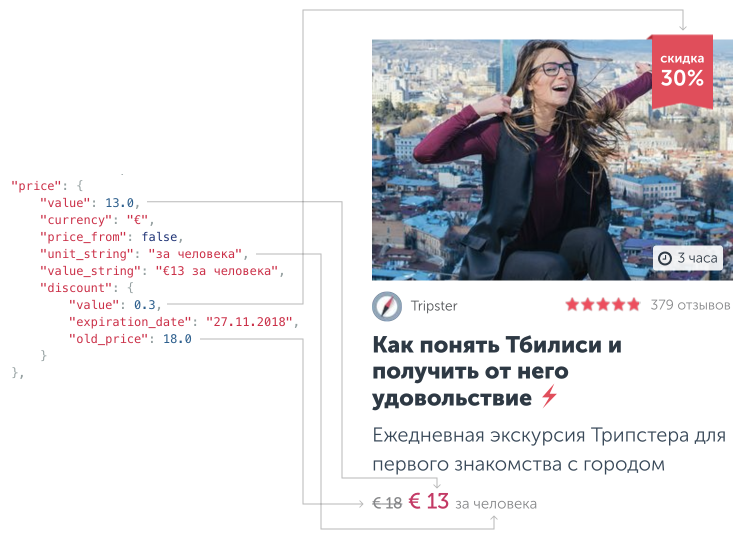Click the Tripster compass logo icon

[x=386, y=306]
